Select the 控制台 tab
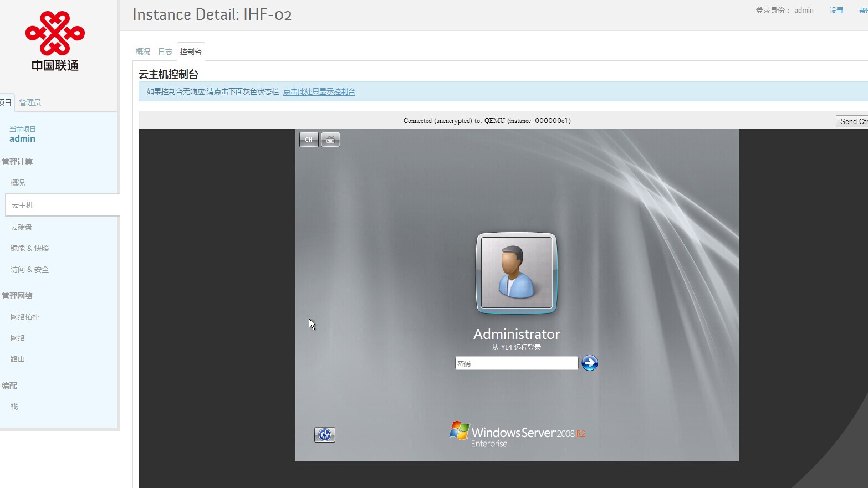The height and width of the screenshot is (488, 868). [x=191, y=52]
